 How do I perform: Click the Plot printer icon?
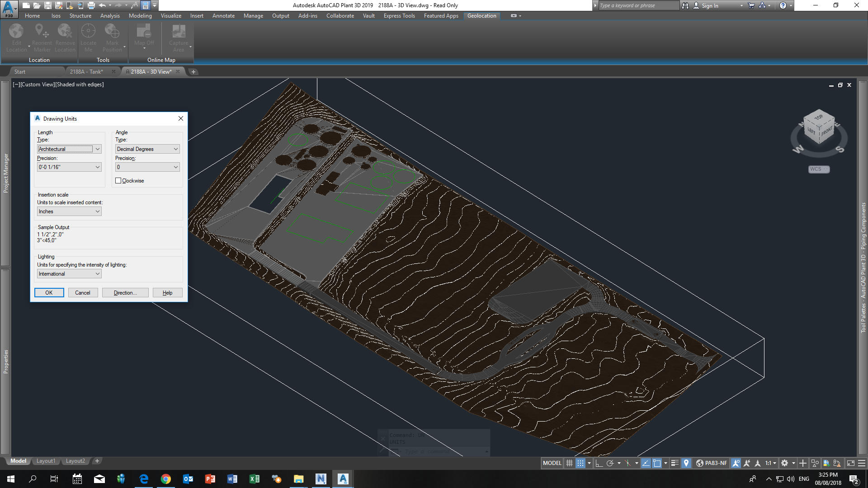tap(91, 5)
